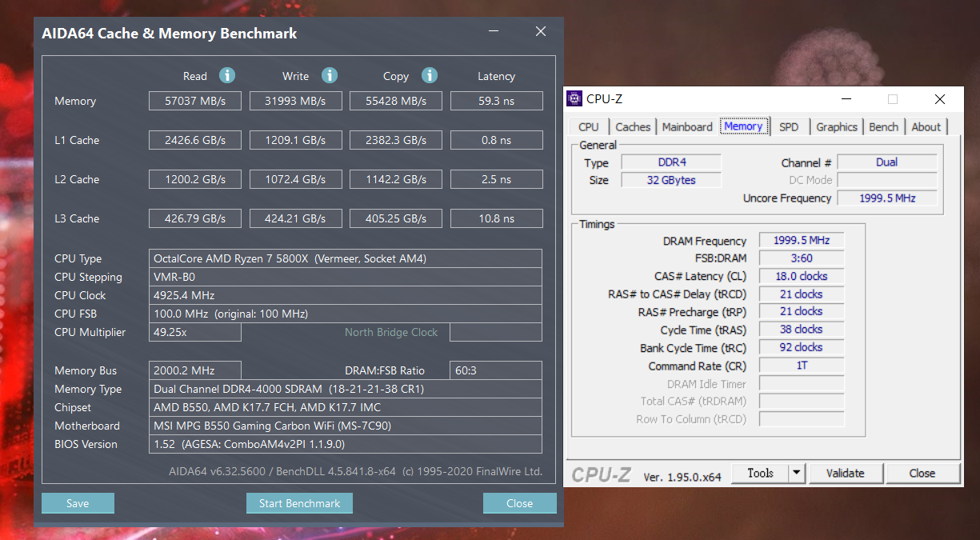
Task: Open the Caches tab in CPU-Z
Action: click(633, 126)
